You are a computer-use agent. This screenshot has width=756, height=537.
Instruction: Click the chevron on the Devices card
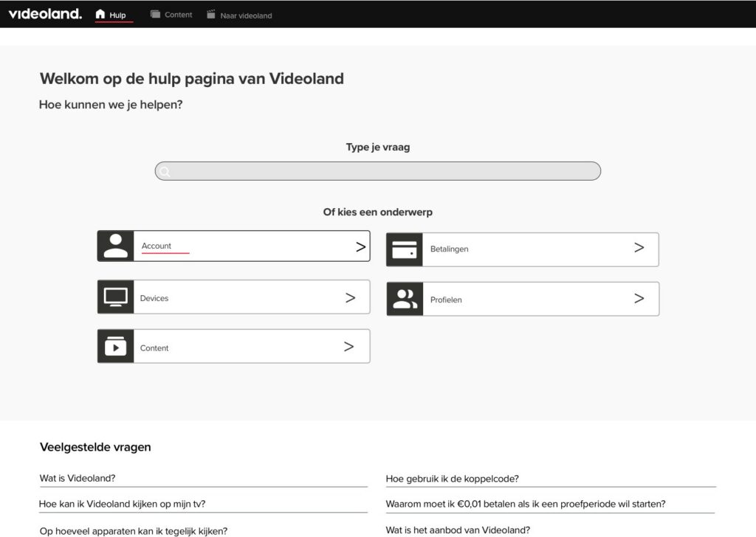pyautogui.click(x=350, y=298)
